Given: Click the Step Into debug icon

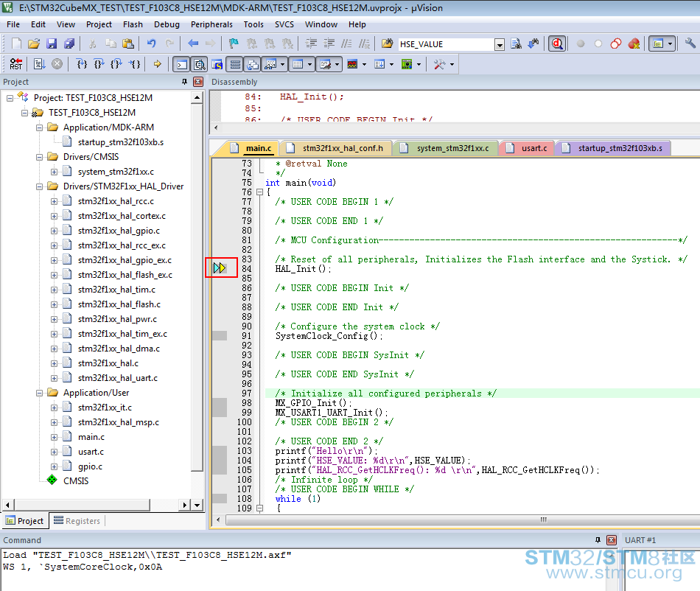Looking at the screenshot, I should point(82,64).
